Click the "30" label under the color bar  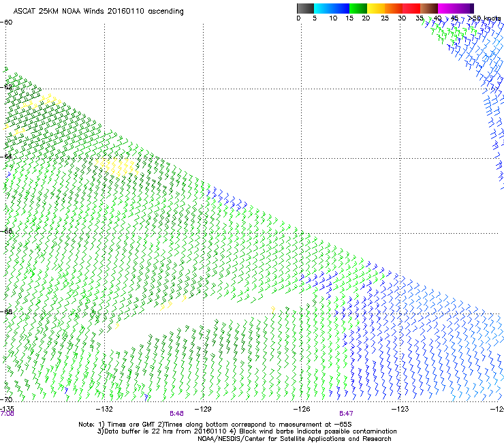coord(402,18)
